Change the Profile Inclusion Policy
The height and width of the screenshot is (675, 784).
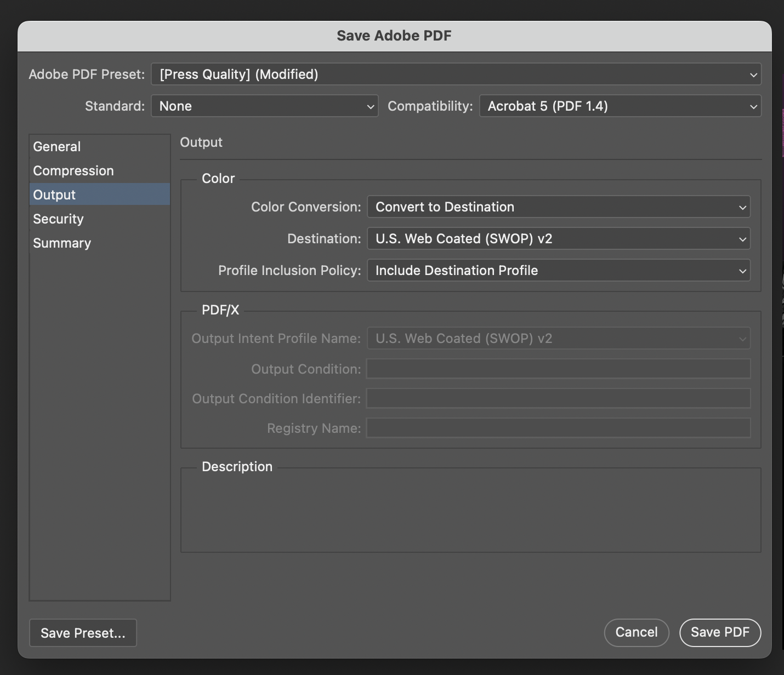(x=558, y=270)
